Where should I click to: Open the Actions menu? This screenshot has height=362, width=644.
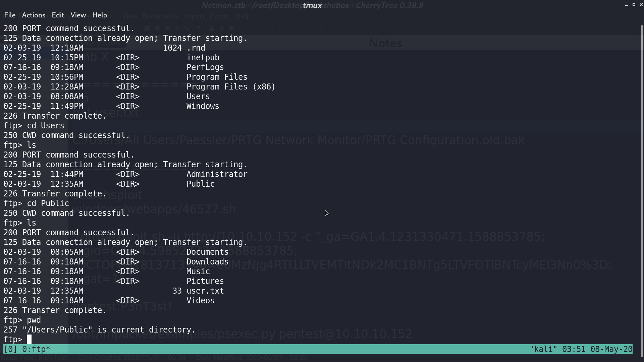(34, 15)
